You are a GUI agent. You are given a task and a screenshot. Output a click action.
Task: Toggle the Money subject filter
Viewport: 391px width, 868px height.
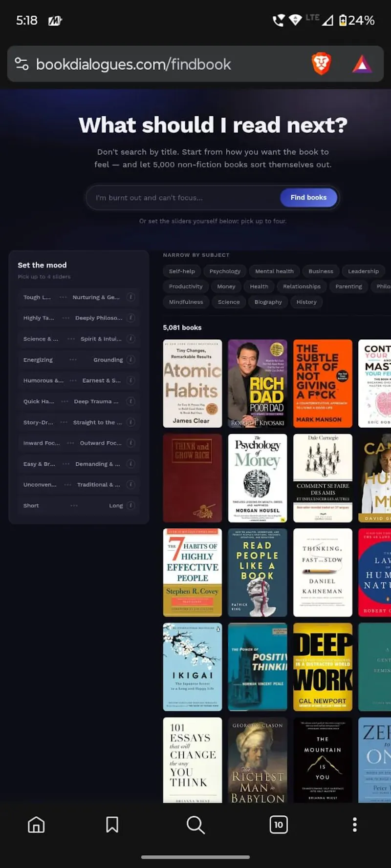point(226,287)
